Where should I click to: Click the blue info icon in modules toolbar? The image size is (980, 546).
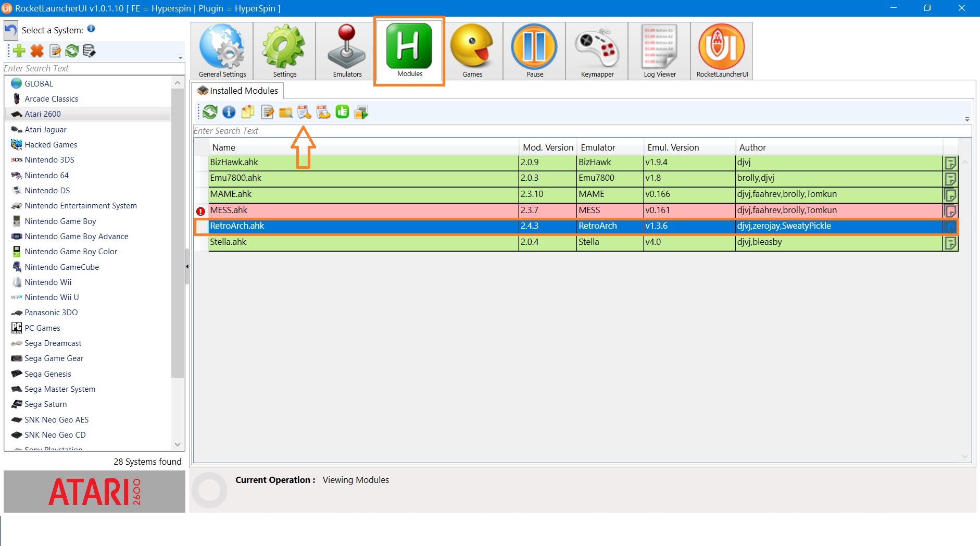coord(229,112)
